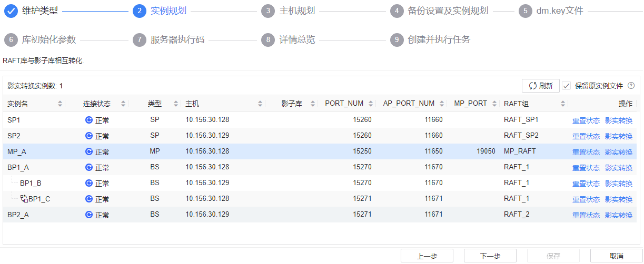Click connection status icon for BP2_A
This screenshot has width=644, height=264.
tap(89, 215)
